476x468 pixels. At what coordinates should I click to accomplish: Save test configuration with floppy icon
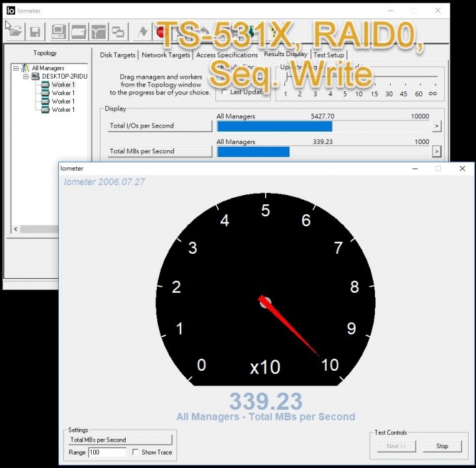[x=35, y=31]
